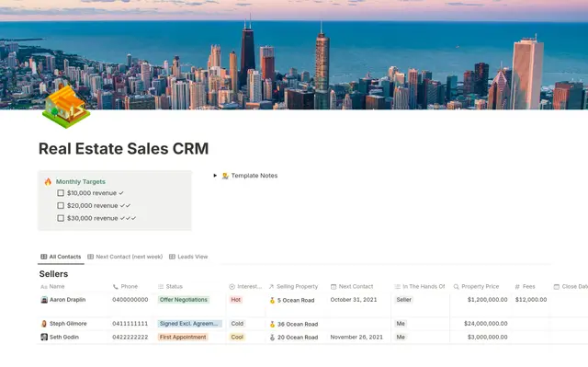
Task: Click the select icon in Interest column header
Action: (232, 287)
